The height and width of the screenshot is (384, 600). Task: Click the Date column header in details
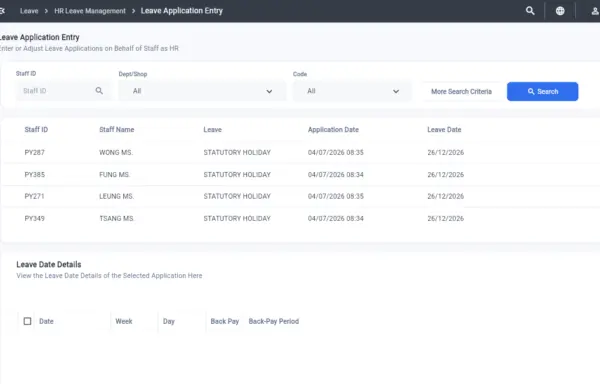pyautogui.click(x=46, y=321)
